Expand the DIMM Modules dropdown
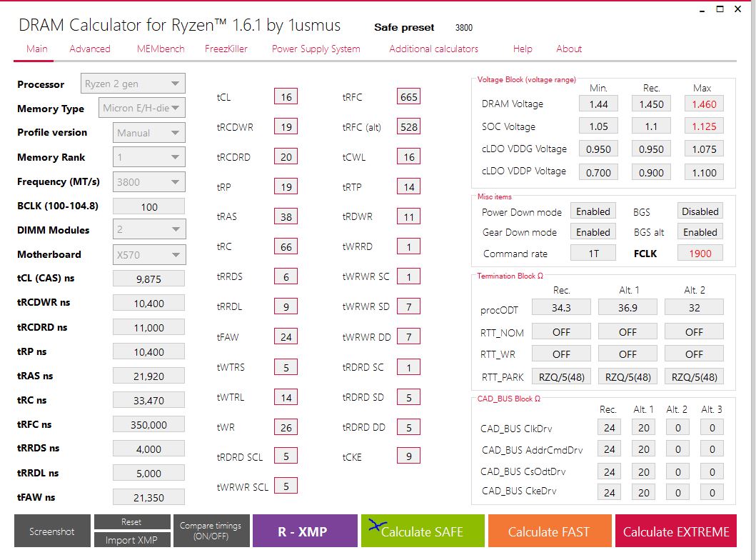This screenshot has height=560, width=756. [148, 229]
